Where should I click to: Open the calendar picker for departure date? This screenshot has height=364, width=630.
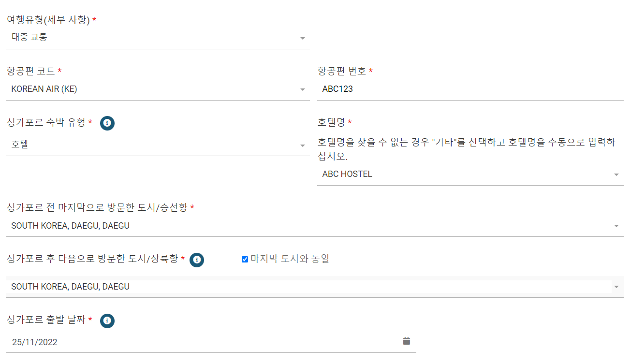click(x=406, y=340)
